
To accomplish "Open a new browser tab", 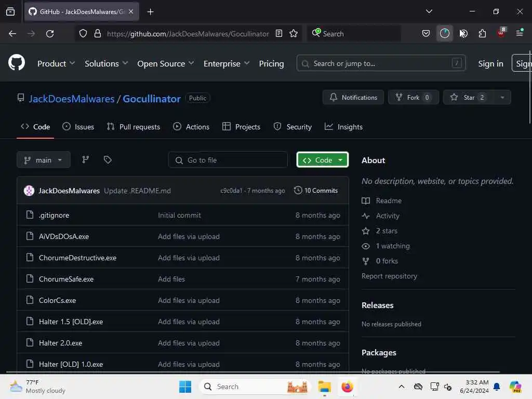I will pos(150,12).
